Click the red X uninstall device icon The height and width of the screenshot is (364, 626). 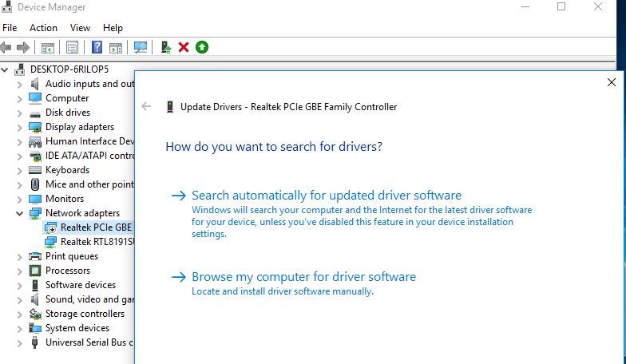[x=184, y=47]
